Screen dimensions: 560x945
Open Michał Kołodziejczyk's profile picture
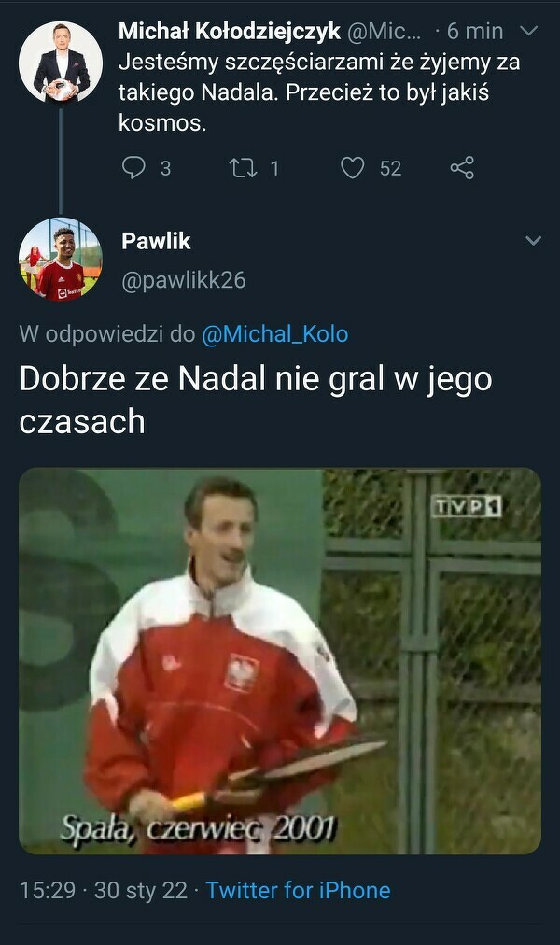pos(61,62)
